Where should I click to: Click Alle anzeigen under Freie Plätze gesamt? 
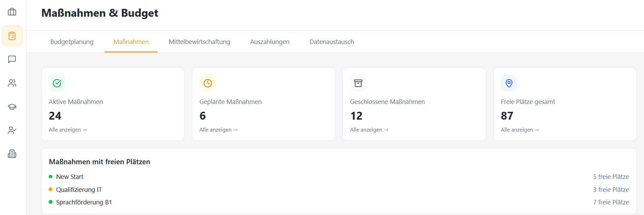(x=520, y=130)
